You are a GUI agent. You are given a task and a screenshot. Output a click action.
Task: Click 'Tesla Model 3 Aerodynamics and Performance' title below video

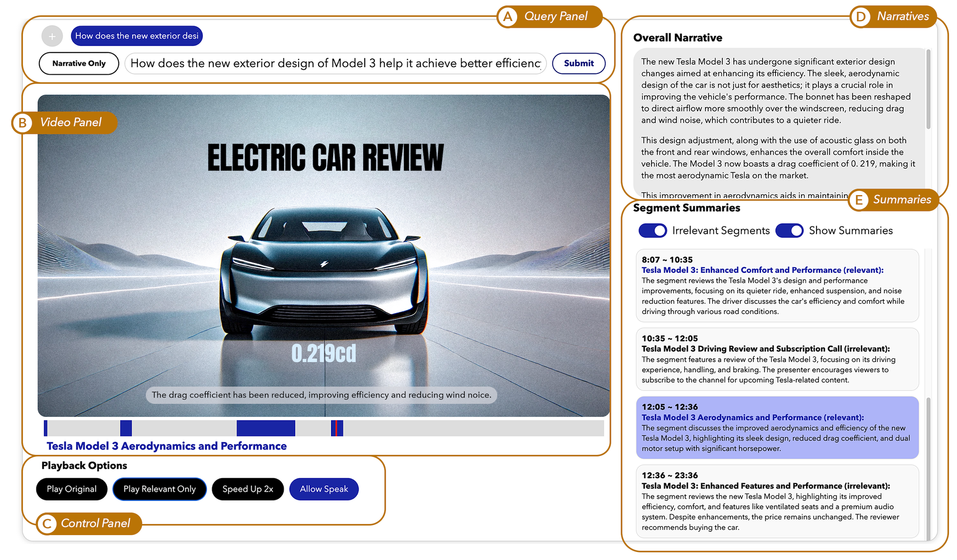pos(167,446)
